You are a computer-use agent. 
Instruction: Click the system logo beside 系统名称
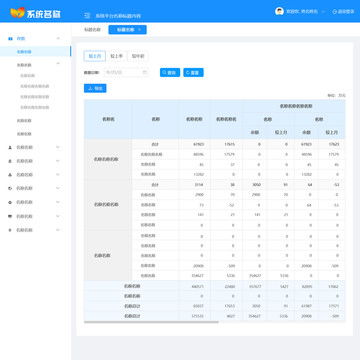click(18, 12)
